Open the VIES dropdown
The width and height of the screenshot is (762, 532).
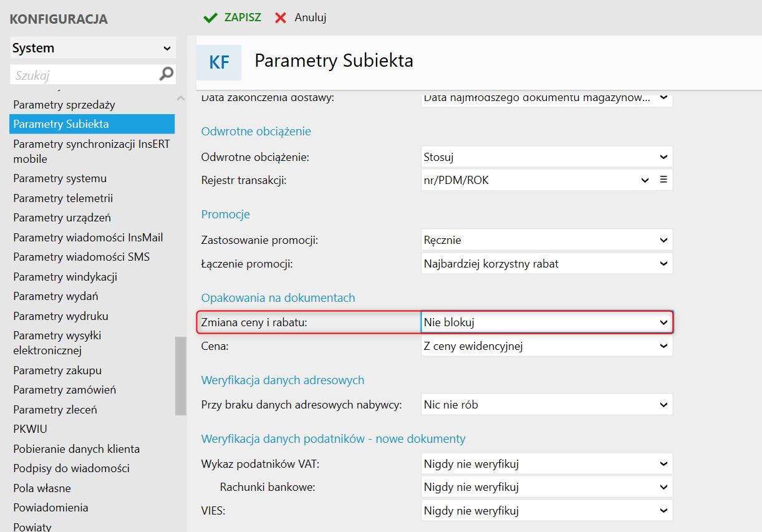(x=547, y=511)
